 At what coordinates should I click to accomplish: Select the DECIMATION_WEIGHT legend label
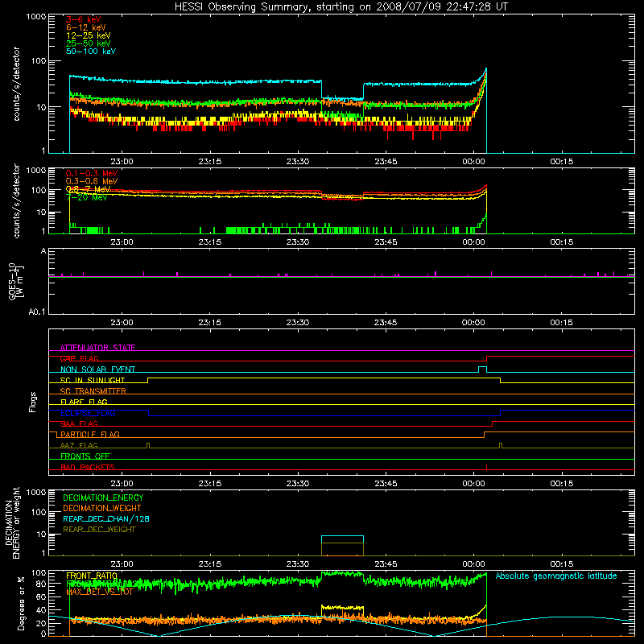click(102, 508)
